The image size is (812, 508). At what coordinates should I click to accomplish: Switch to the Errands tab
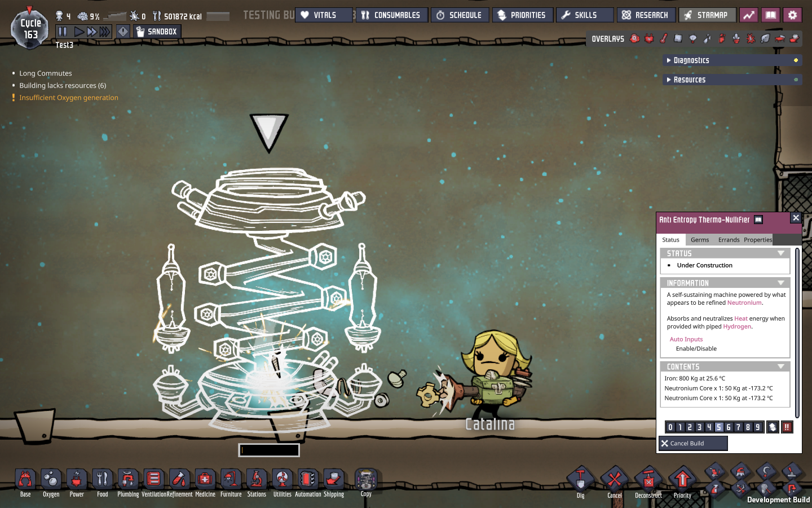[x=729, y=240]
